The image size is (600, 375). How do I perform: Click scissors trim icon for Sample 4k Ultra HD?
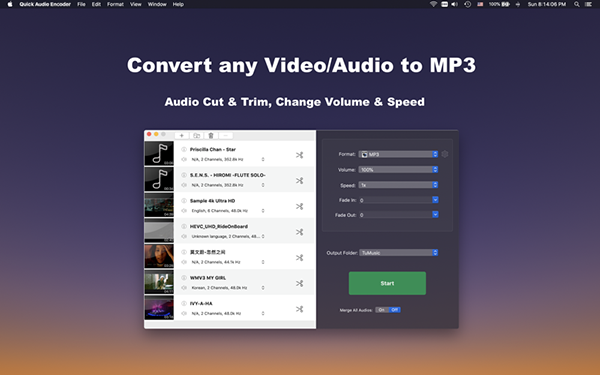click(x=299, y=206)
